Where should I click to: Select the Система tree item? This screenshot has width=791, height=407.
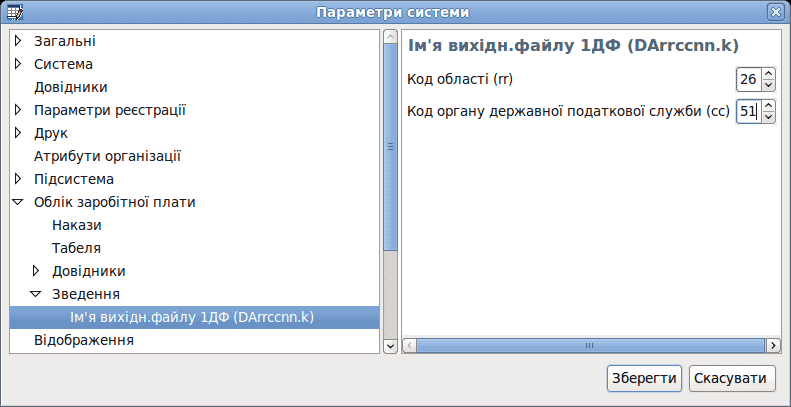[x=64, y=64]
